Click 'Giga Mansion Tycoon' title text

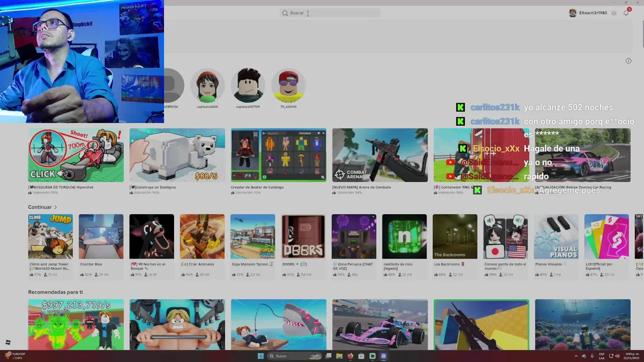(x=251, y=264)
